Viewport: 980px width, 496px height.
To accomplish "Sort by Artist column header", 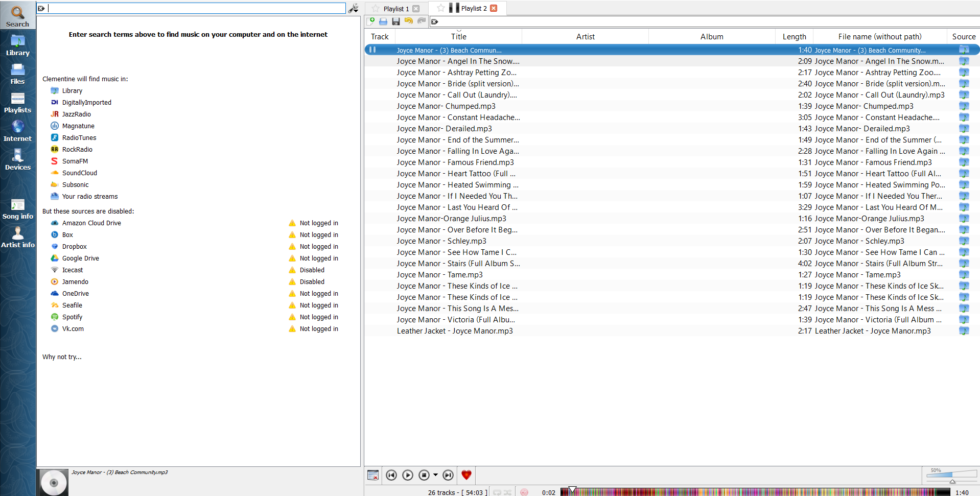I will (x=585, y=37).
